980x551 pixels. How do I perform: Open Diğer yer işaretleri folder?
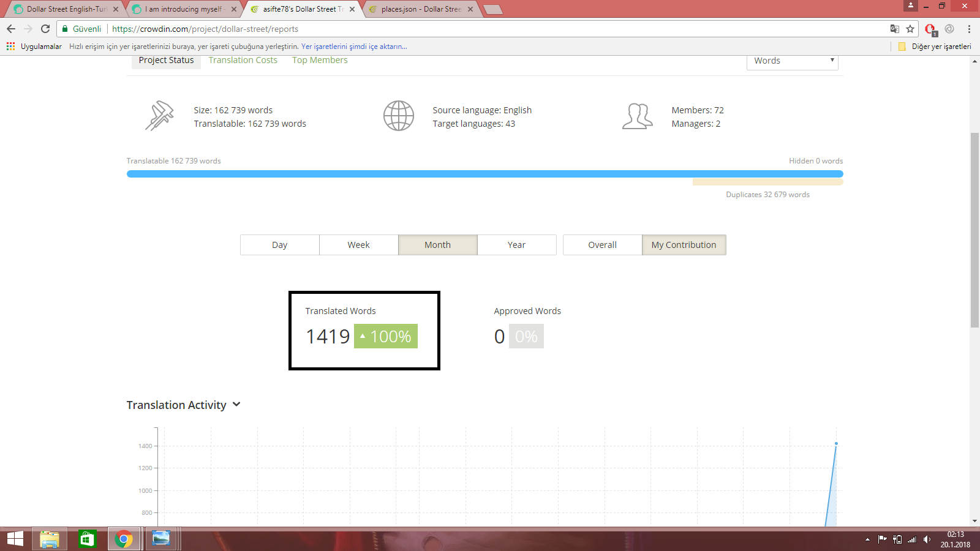935,47
